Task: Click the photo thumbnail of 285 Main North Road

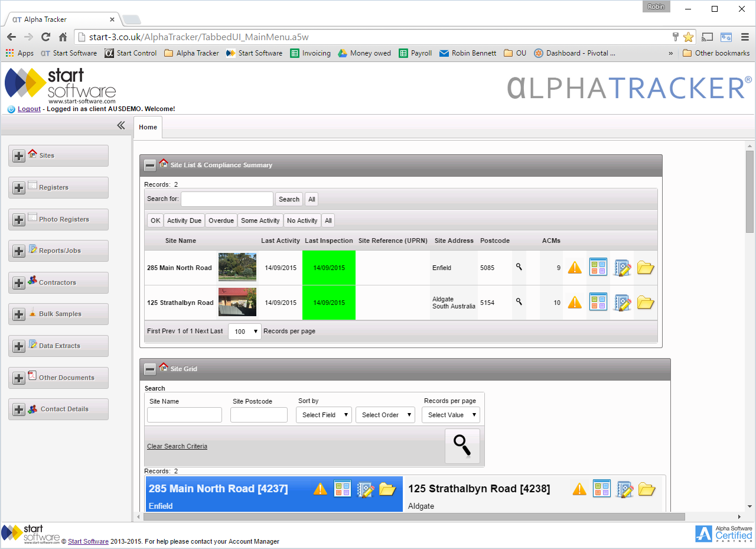Action: point(237,267)
